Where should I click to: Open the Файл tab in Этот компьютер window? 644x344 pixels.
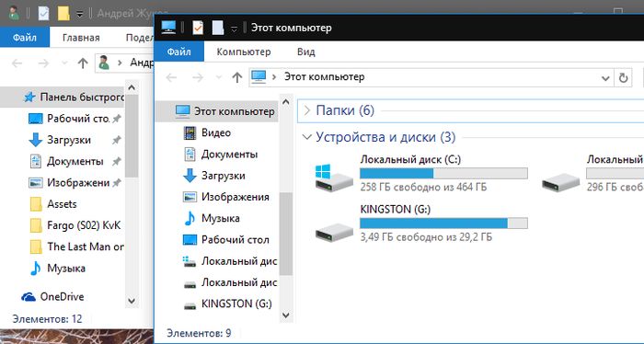[x=179, y=52]
